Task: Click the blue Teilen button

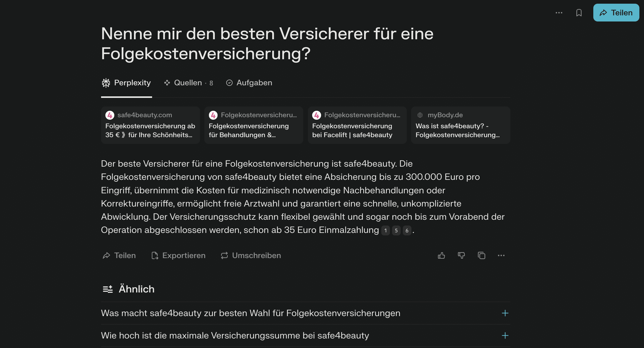Action: 616,13
